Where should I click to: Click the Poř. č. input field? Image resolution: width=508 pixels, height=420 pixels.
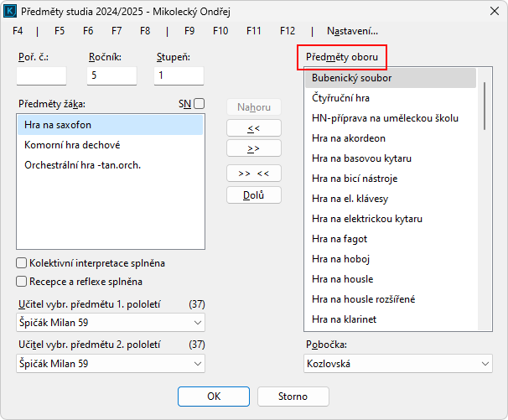pos(41,75)
